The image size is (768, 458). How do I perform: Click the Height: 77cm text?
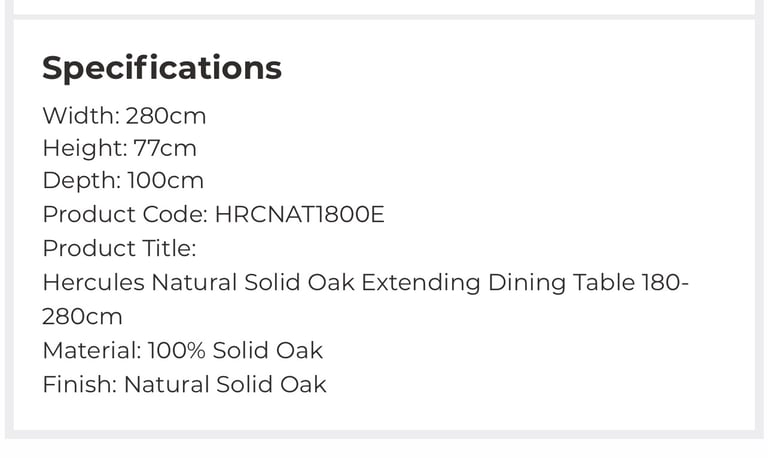(x=120, y=148)
